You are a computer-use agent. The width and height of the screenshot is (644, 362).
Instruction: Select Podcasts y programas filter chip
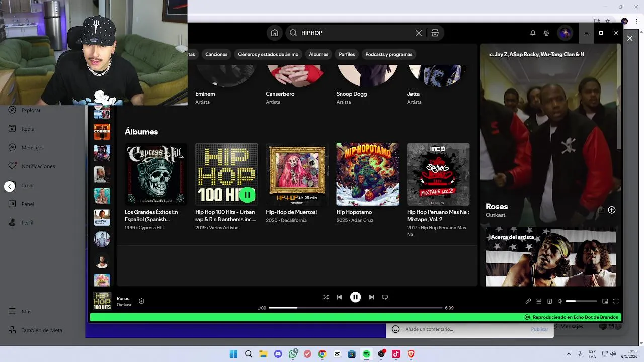tap(388, 54)
